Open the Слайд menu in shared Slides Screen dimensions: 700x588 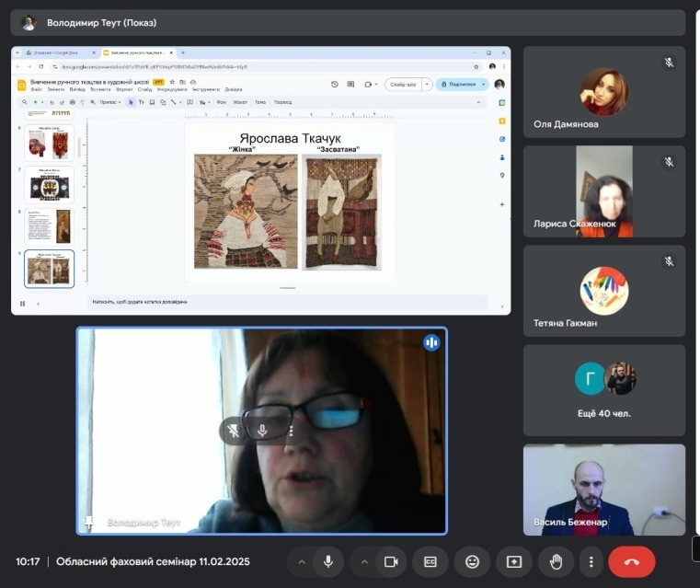click(x=144, y=89)
